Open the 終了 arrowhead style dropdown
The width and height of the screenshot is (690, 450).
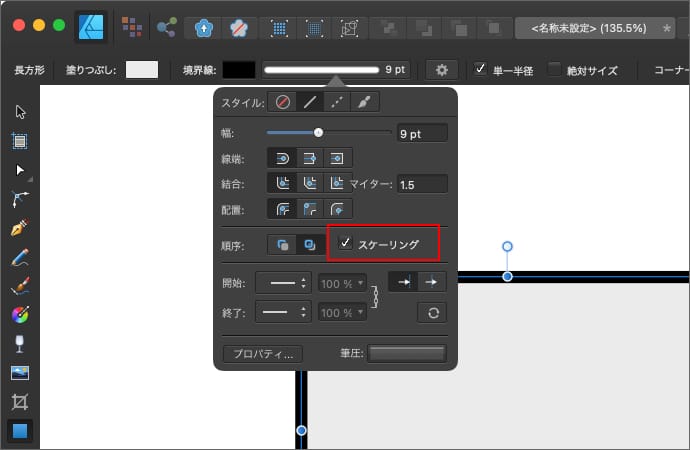point(284,312)
